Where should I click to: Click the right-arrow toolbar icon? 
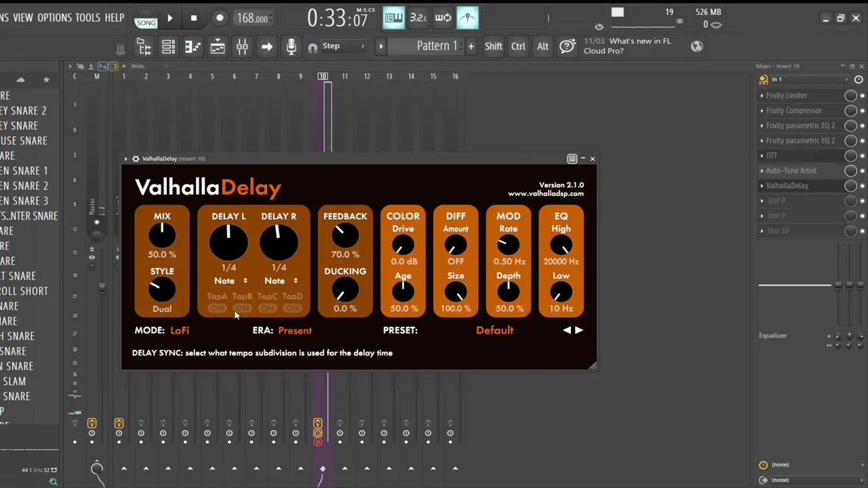pyautogui.click(x=267, y=47)
